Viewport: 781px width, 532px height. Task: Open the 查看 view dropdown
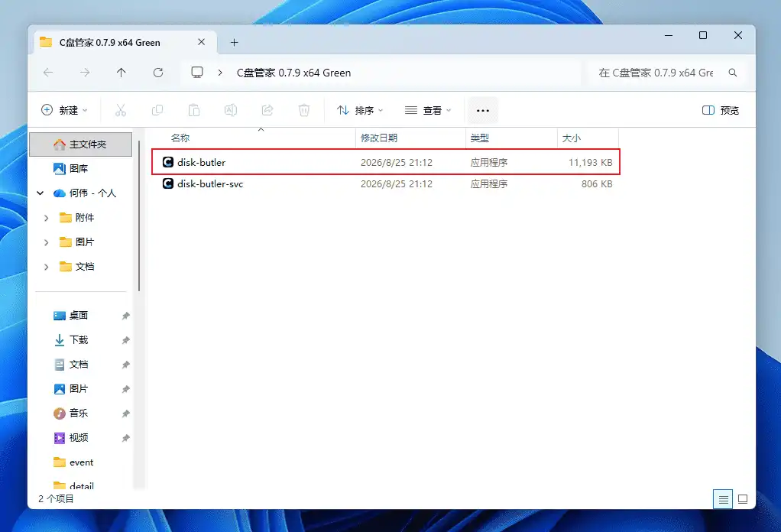coord(428,110)
